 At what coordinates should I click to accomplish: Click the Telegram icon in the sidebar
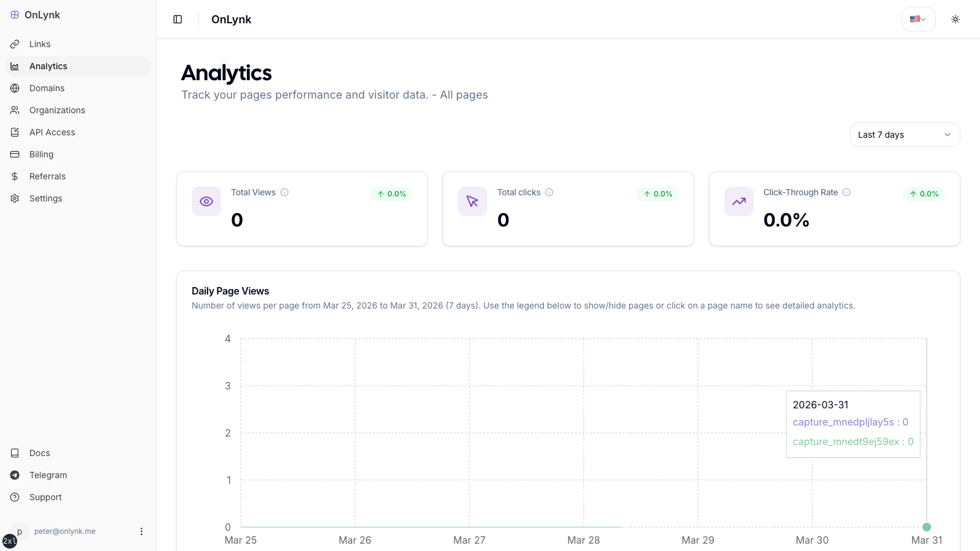tap(15, 474)
